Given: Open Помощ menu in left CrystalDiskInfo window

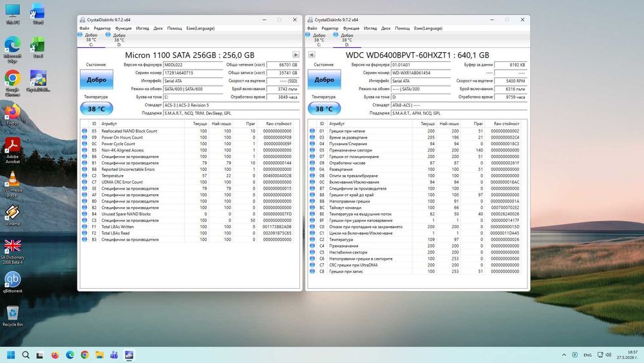Looking at the screenshot, I should [x=175, y=28].
